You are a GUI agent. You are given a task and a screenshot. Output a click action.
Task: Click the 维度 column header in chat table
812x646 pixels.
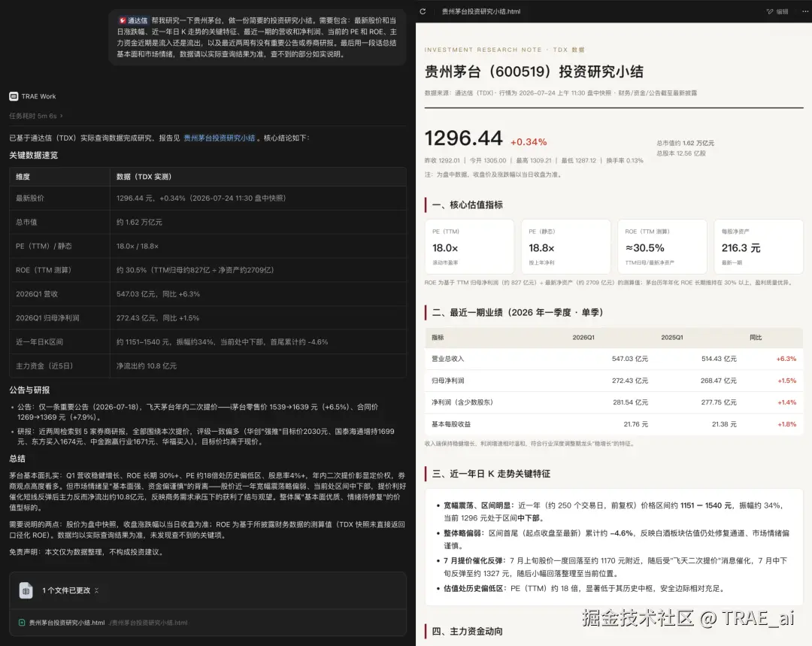pos(23,177)
